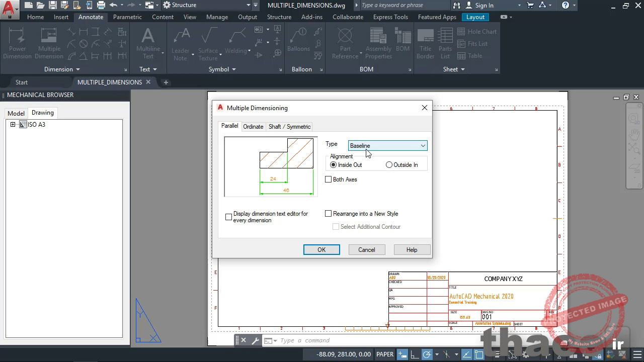Open the Part Reference tool

345,43
